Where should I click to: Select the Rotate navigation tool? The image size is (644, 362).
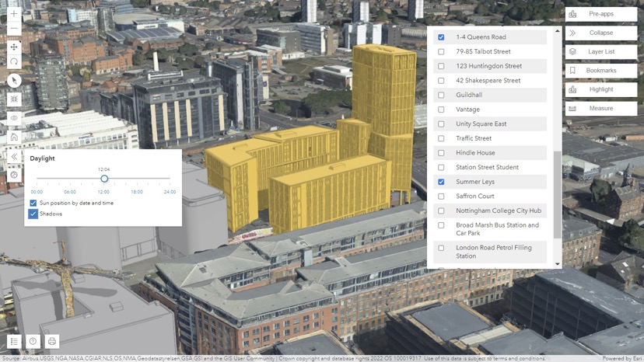click(x=14, y=62)
